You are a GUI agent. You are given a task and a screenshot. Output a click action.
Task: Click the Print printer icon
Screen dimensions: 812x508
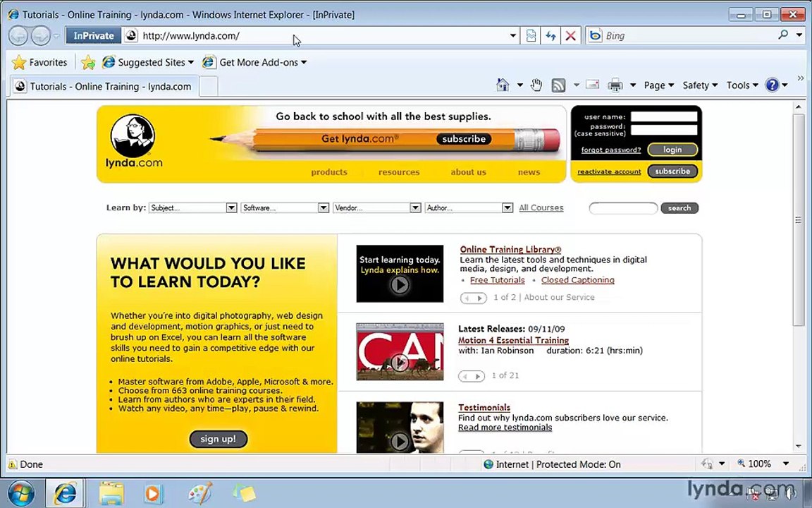pos(615,85)
